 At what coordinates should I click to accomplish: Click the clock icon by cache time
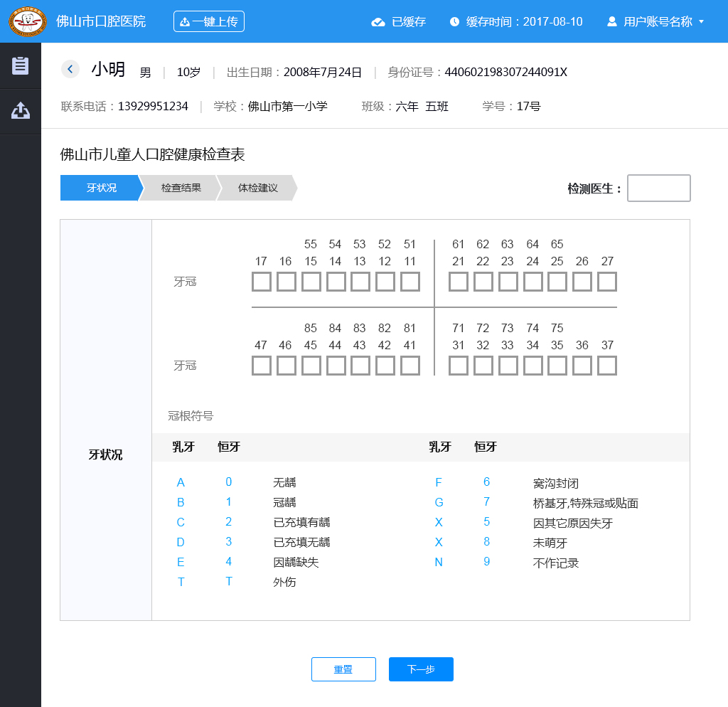click(455, 22)
